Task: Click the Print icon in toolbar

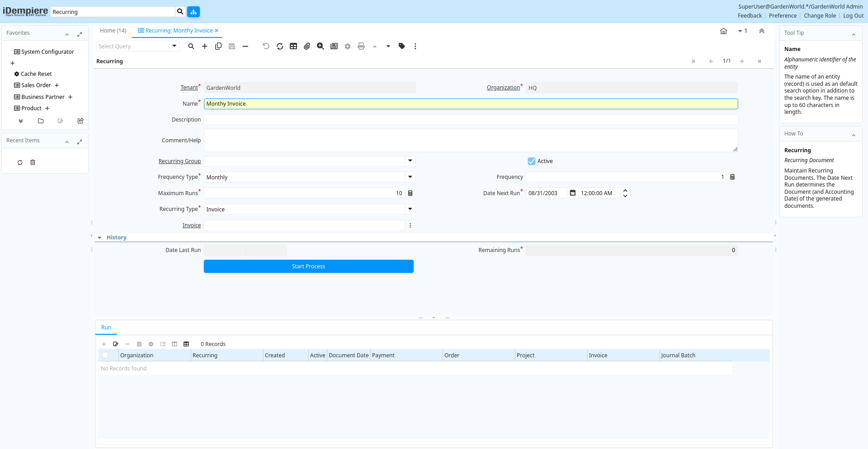Action: (x=361, y=46)
